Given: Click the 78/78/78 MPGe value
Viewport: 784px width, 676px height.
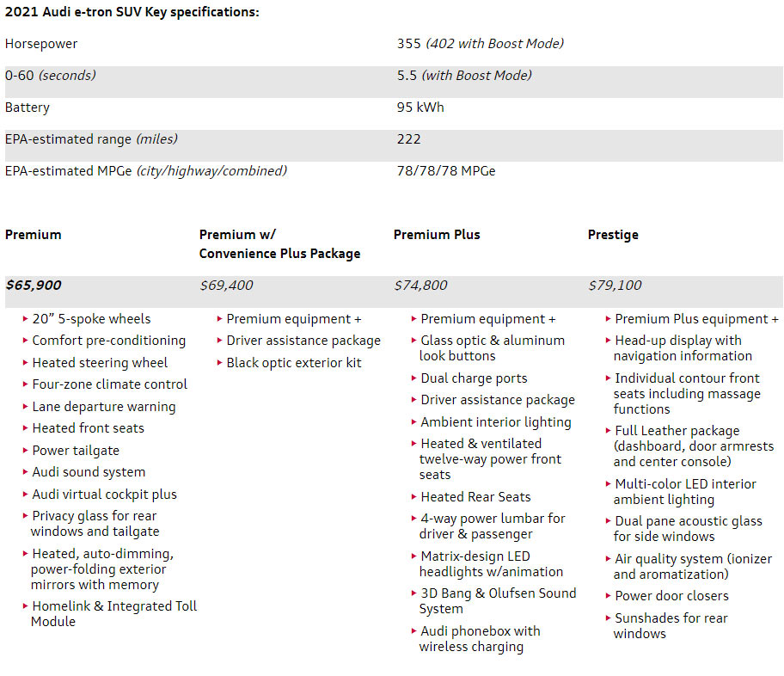Looking at the screenshot, I should point(445,171).
